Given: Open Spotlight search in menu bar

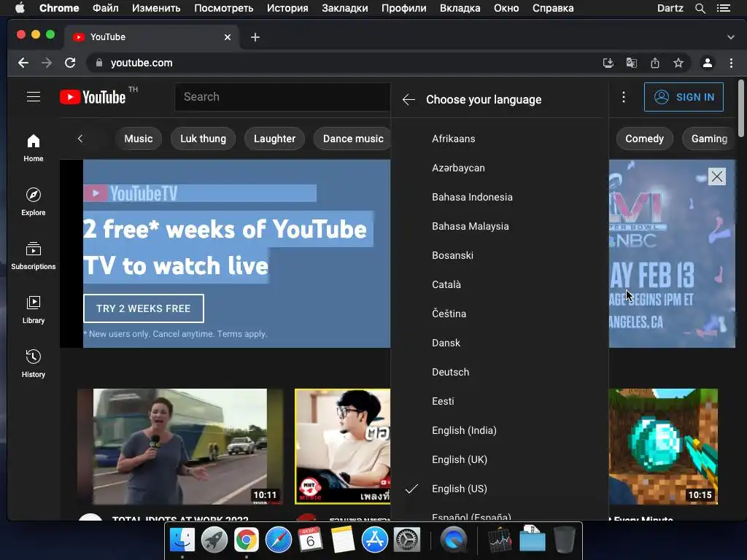Looking at the screenshot, I should point(700,8).
